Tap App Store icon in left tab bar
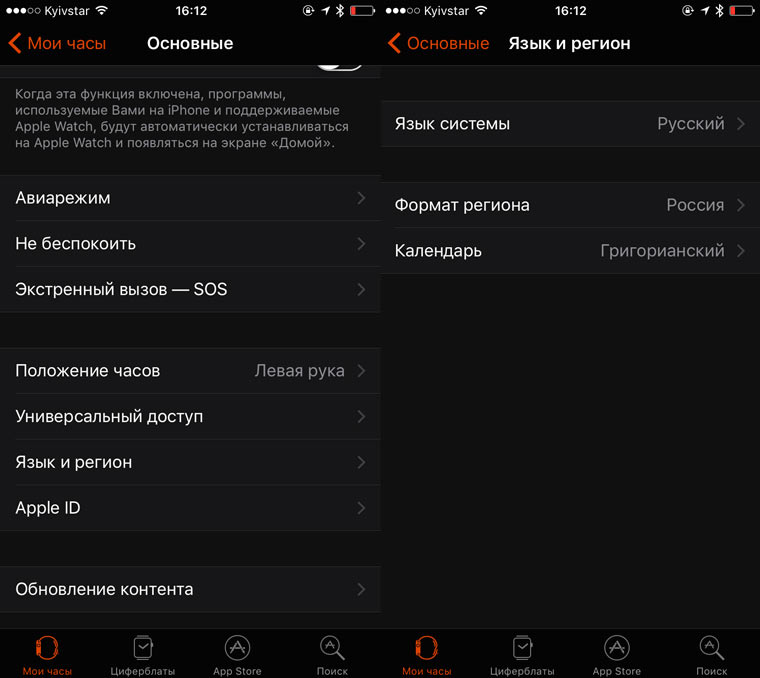Image resolution: width=760 pixels, height=678 pixels. 238,647
